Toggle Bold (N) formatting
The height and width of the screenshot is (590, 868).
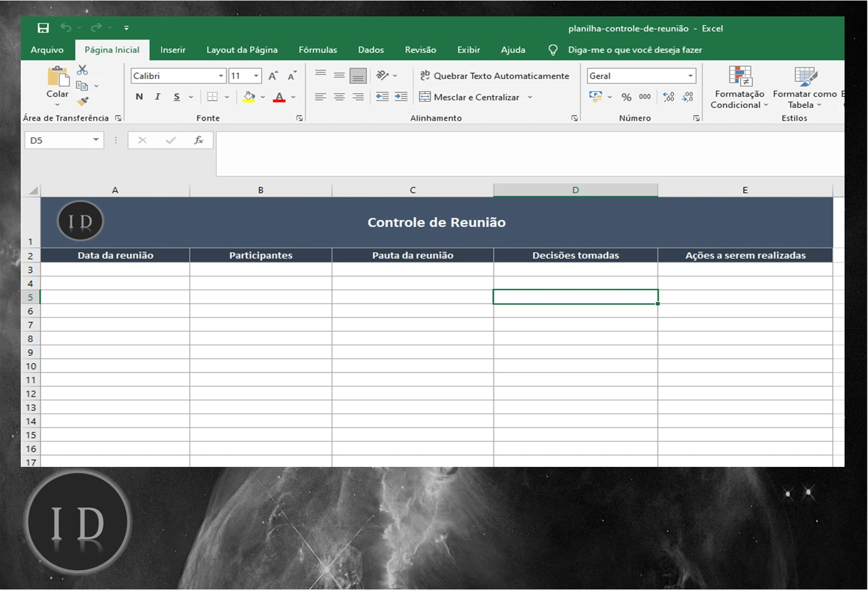pos(139,96)
